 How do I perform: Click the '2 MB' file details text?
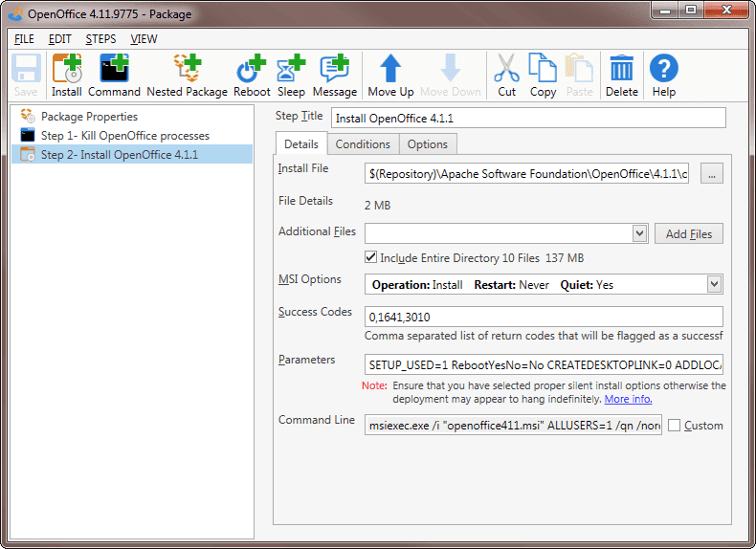tap(377, 206)
